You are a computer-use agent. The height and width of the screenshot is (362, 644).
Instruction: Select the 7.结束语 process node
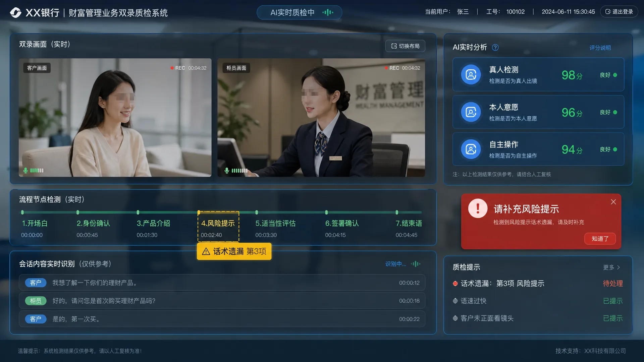[409, 224]
